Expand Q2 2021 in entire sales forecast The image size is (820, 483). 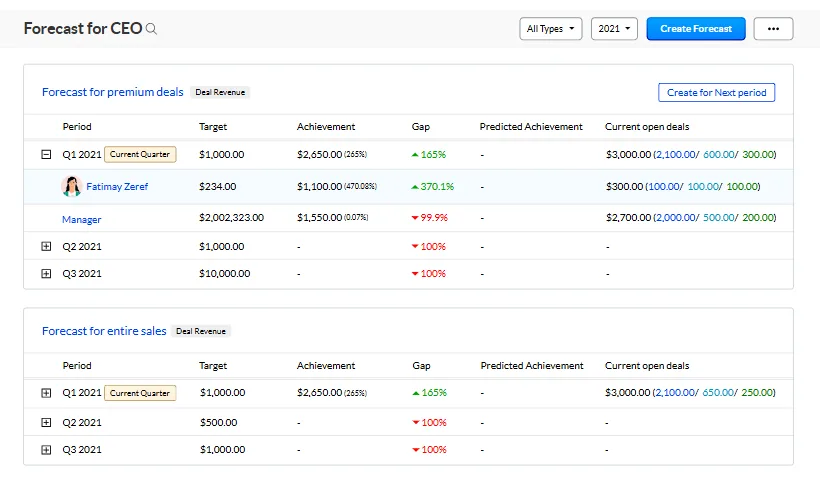(46, 423)
